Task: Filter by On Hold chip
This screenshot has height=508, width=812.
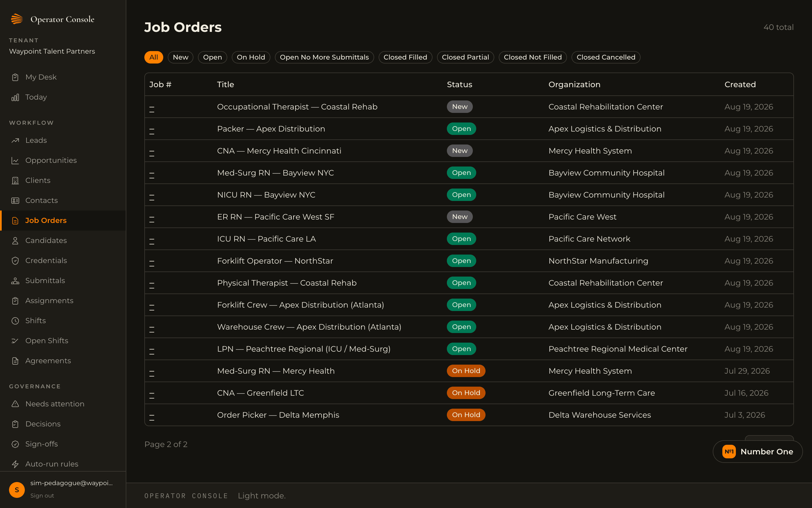Action: tap(251, 57)
